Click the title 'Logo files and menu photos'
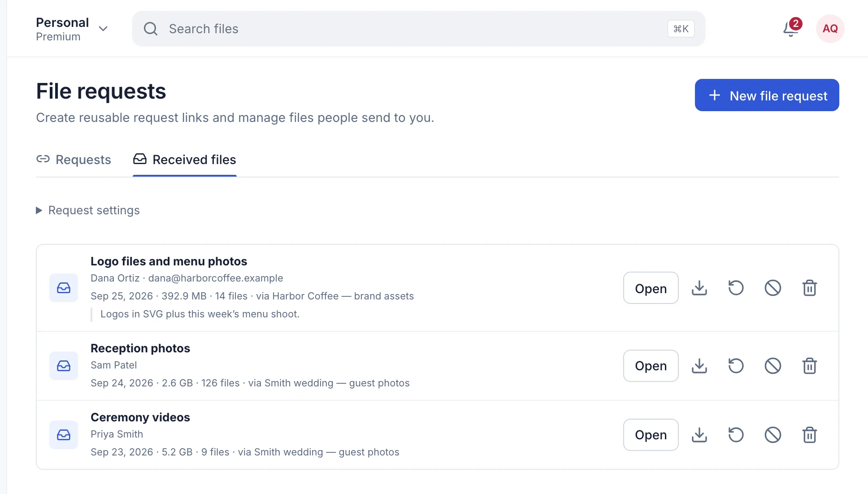 169,261
